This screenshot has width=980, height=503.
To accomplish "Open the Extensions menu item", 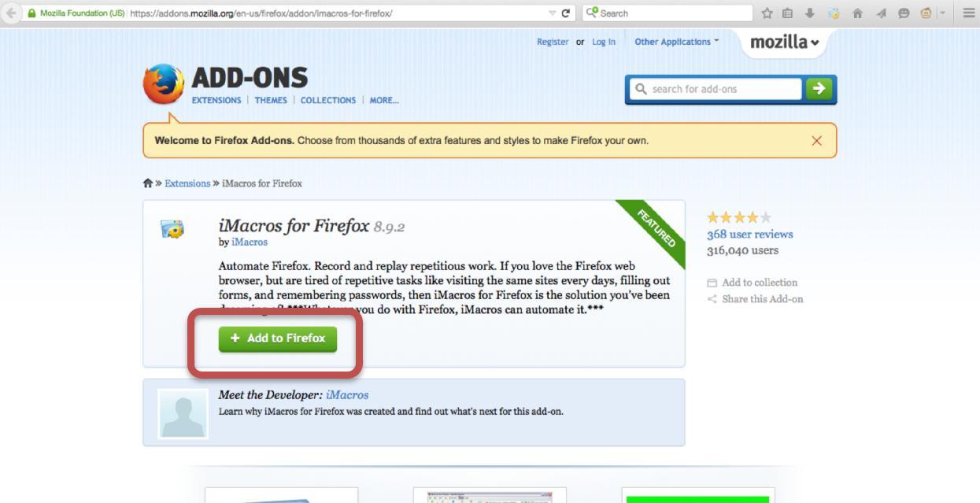I will 216,100.
